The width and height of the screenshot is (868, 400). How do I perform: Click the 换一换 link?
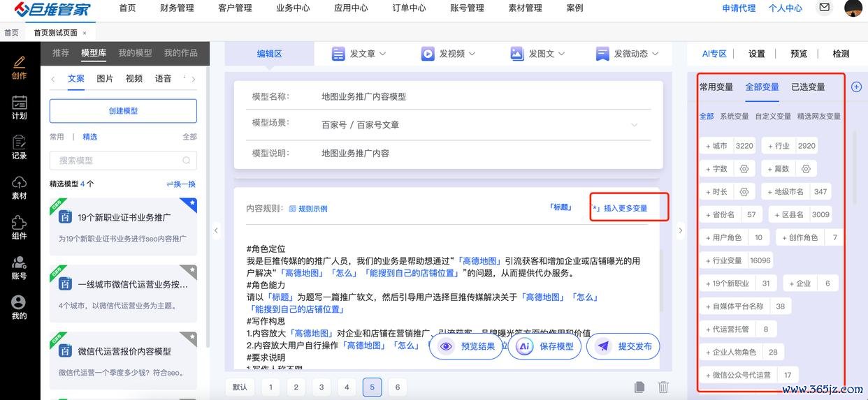coord(181,184)
